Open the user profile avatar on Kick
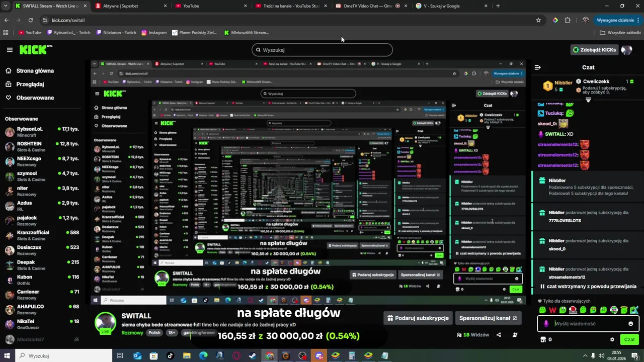The image size is (644, 362). 626,50
